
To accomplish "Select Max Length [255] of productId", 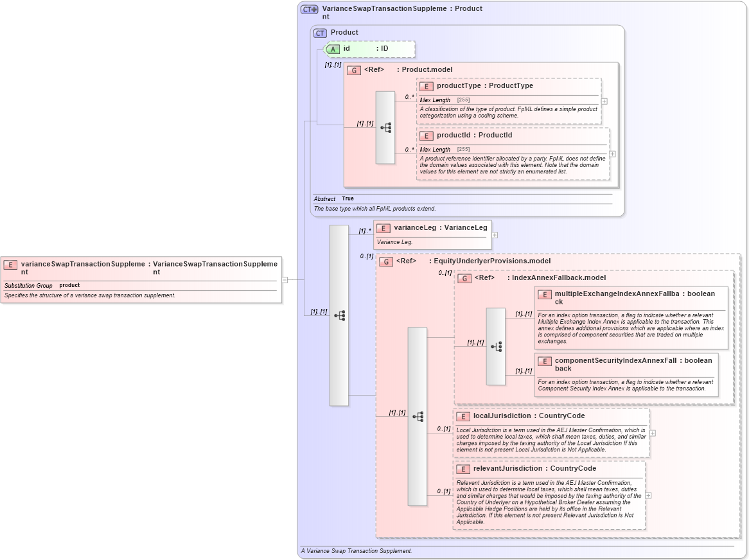I will coord(445,150).
